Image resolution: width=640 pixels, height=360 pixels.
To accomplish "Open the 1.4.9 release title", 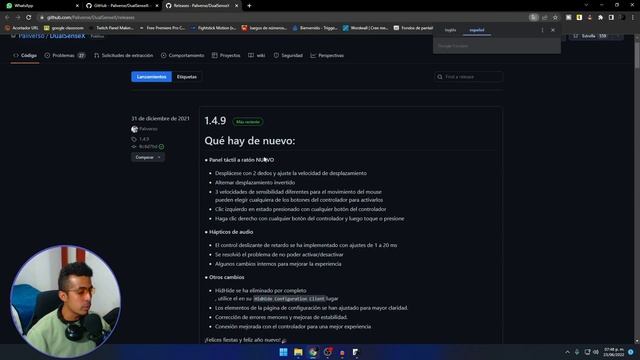I will click(x=215, y=121).
